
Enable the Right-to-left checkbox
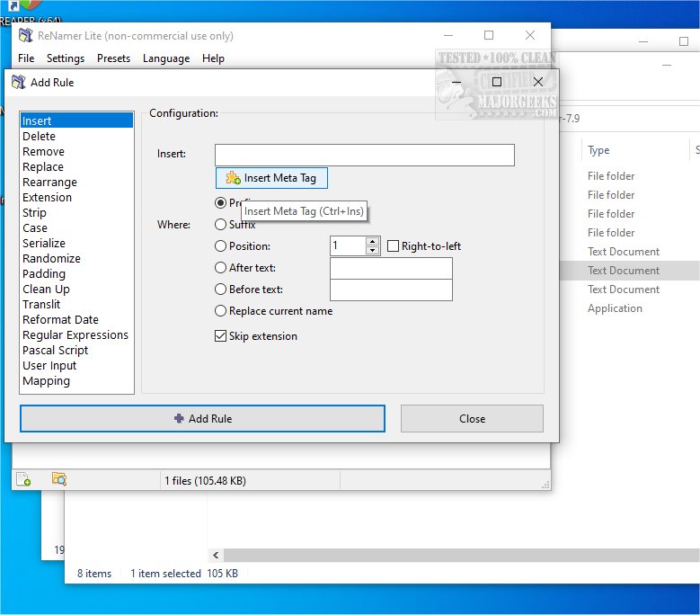[393, 246]
